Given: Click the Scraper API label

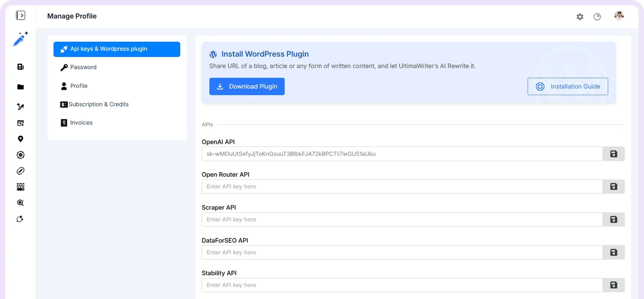Looking at the screenshot, I should [219, 207].
